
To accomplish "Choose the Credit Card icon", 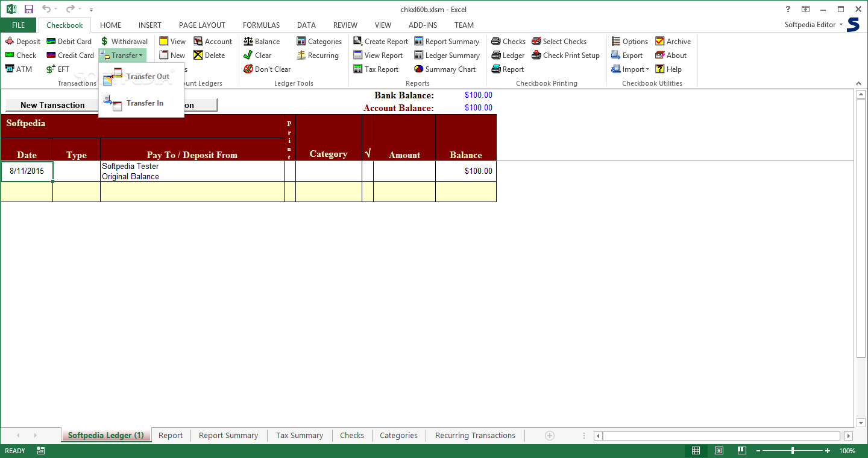I will (x=51, y=56).
